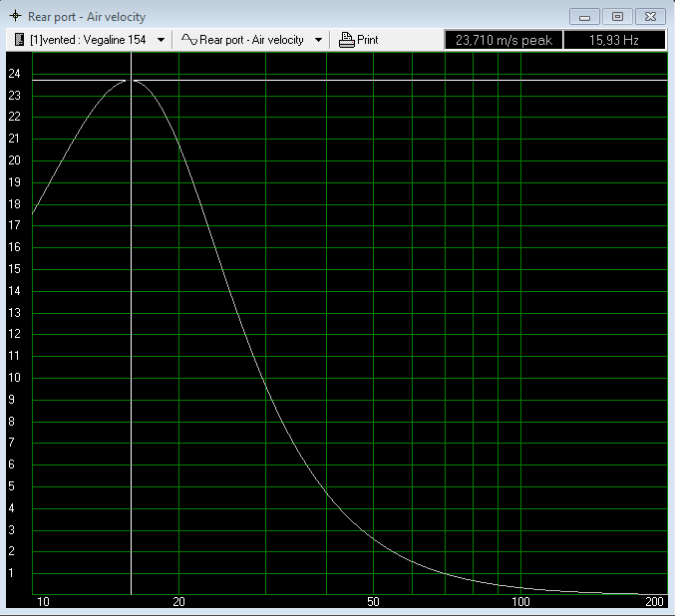Click the waveform icon in the toolbar
Screen dimensions: 675x616
coord(188,40)
